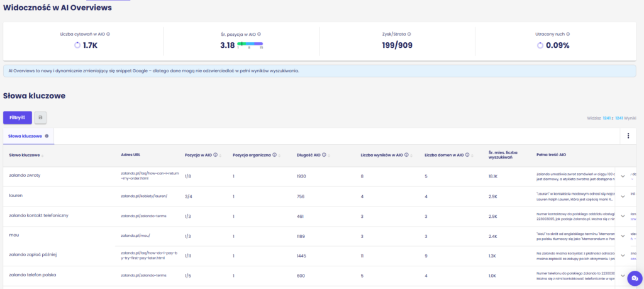Select keyword 'zalando zapłać później'
The image size is (644, 289).
33,254
